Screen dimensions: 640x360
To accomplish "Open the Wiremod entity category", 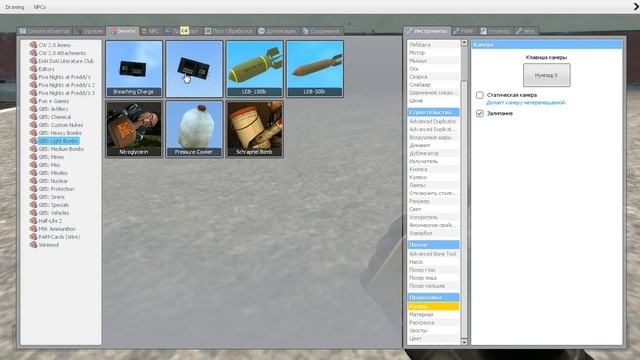I will click(49, 245).
